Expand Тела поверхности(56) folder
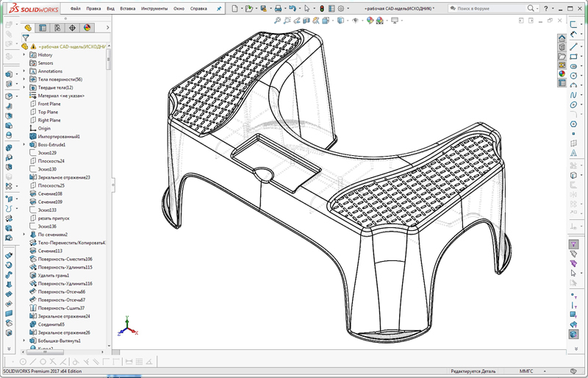 point(24,79)
